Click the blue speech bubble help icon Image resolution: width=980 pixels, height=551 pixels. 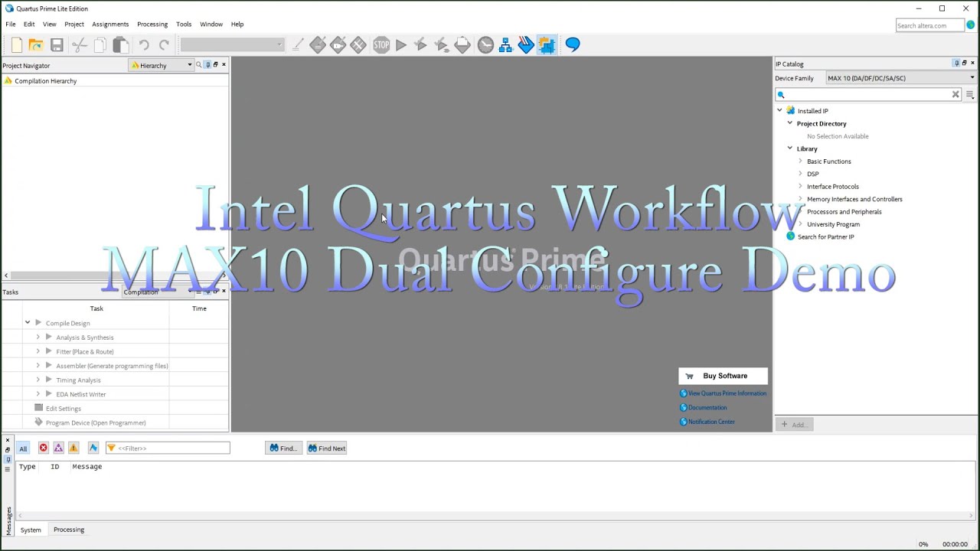[x=572, y=45]
